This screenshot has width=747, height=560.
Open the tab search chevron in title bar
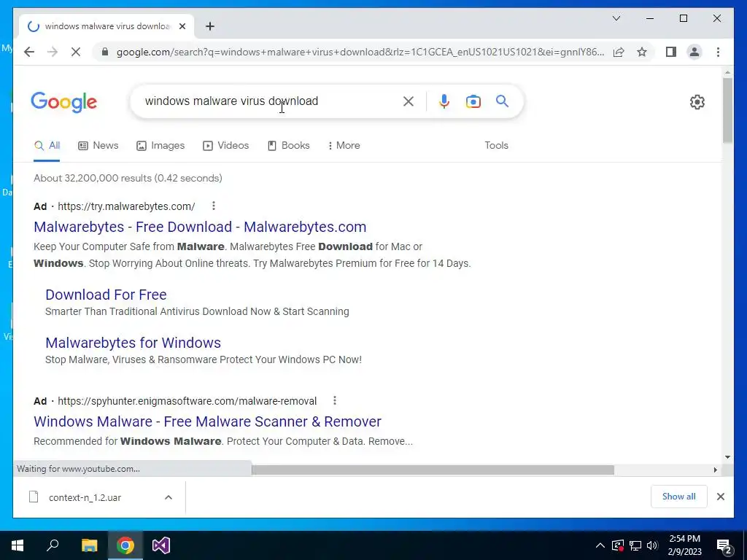click(616, 18)
